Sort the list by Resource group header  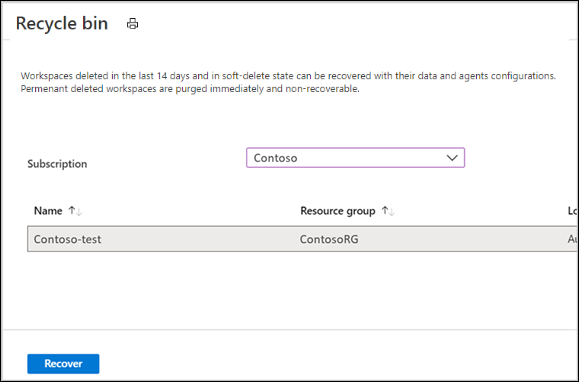pos(338,211)
